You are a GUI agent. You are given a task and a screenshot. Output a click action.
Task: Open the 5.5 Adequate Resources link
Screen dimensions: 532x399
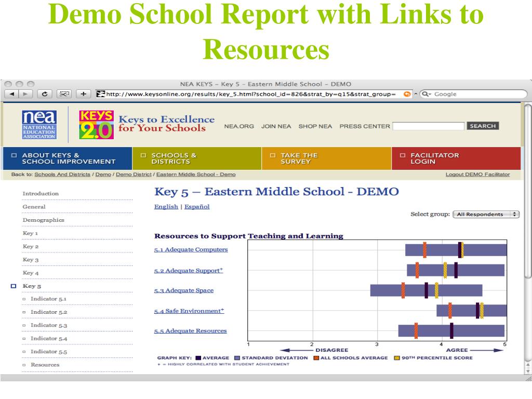(x=190, y=331)
